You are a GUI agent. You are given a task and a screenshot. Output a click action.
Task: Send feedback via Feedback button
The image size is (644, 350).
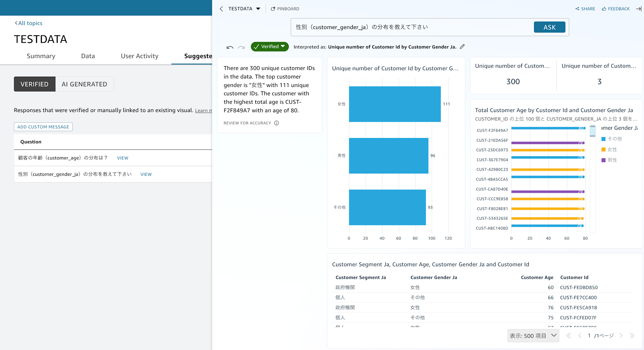click(616, 9)
